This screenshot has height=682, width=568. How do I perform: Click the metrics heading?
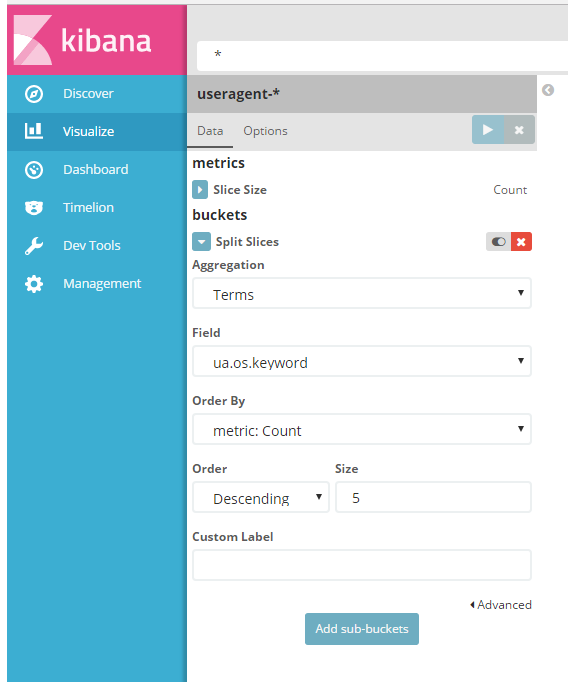(x=218, y=163)
